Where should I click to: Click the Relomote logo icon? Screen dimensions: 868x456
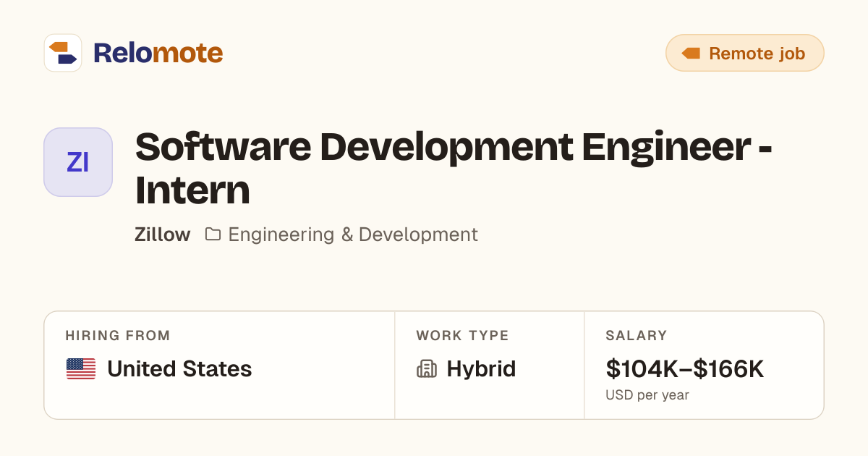[x=63, y=53]
